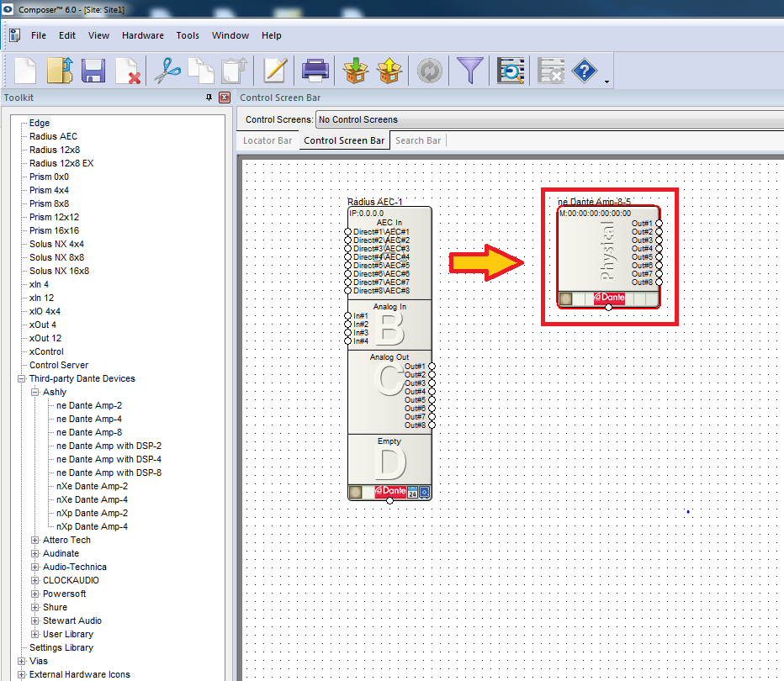Click the Edit pencil notepad icon

tap(275, 71)
